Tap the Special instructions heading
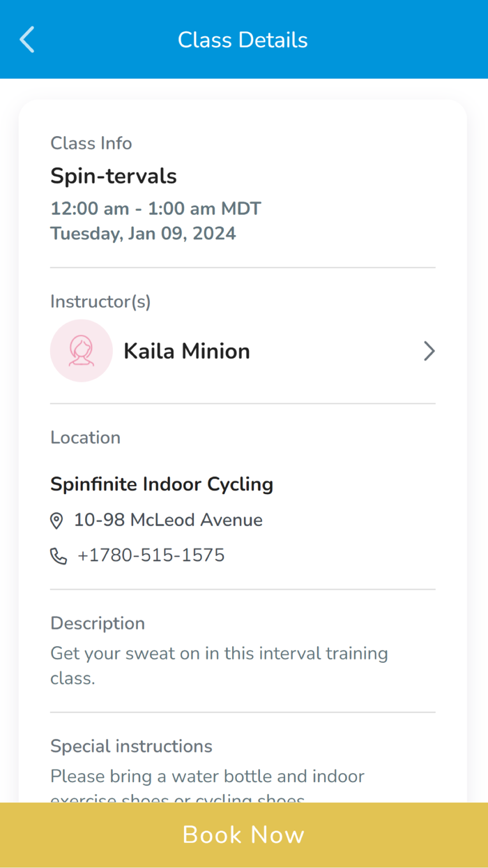Screen dimensions: 488x868 [131, 746]
